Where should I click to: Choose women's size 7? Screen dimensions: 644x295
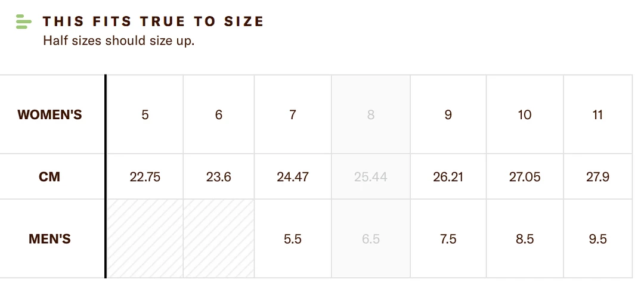tap(293, 114)
